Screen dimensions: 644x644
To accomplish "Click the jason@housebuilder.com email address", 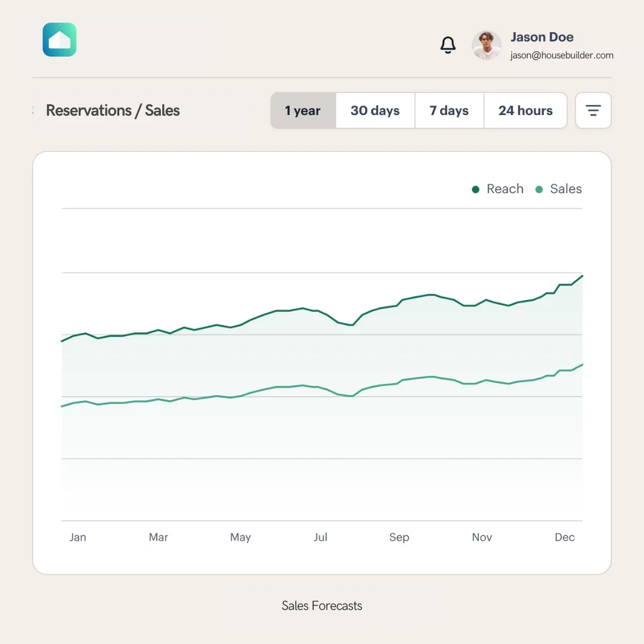I will click(x=562, y=55).
